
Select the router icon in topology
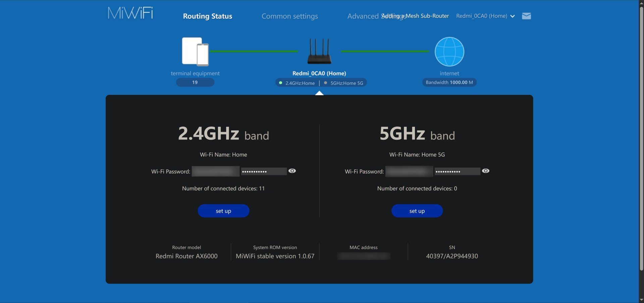pyautogui.click(x=319, y=51)
